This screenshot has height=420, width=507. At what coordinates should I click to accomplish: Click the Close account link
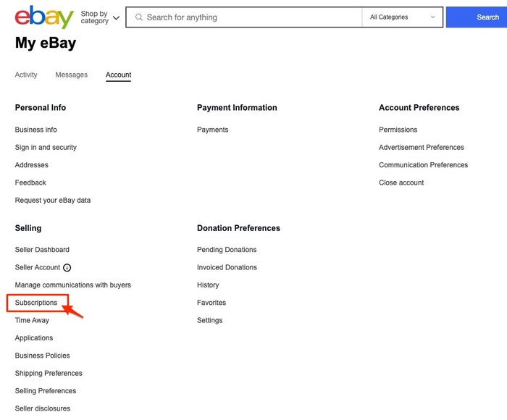pyautogui.click(x=401, y=182)
